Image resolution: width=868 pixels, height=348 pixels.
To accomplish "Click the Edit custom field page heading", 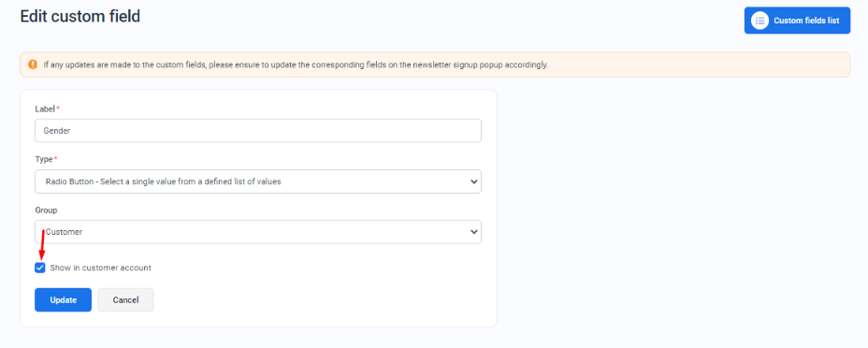I will tap(80, 16).
